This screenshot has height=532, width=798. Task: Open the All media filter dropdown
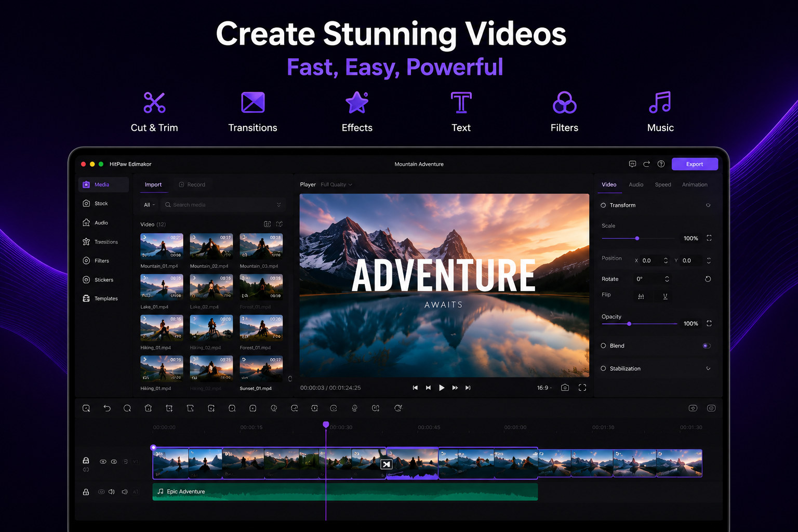point(150,205)
